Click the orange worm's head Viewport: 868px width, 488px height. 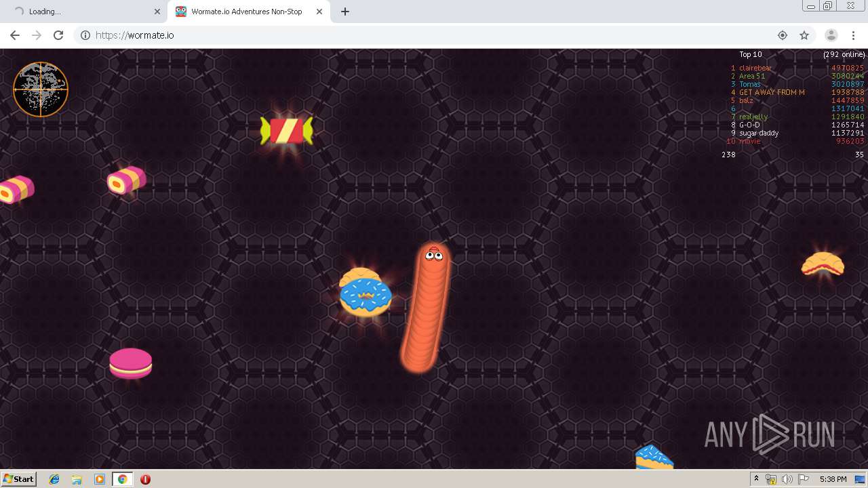coord(434,255)
